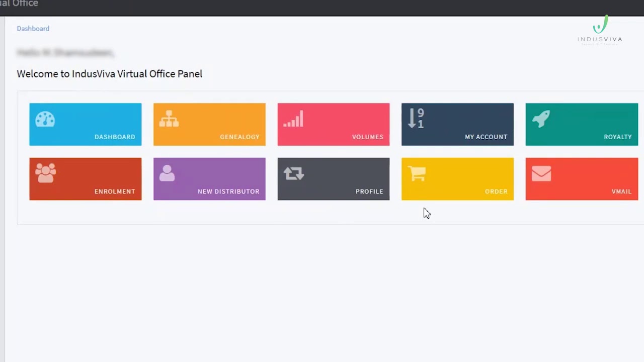Open the ROYALTY tile label
The image size is (644, 362).
tap(618, 137)
